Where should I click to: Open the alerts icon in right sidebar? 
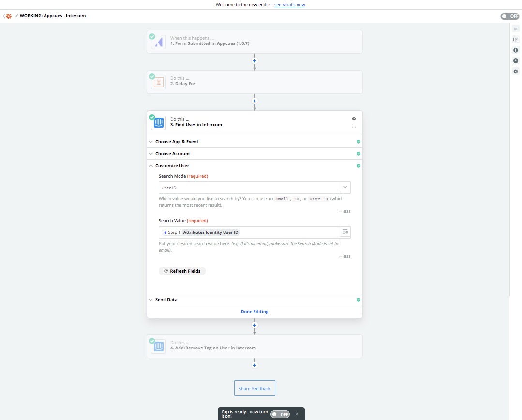coord(516,50)
